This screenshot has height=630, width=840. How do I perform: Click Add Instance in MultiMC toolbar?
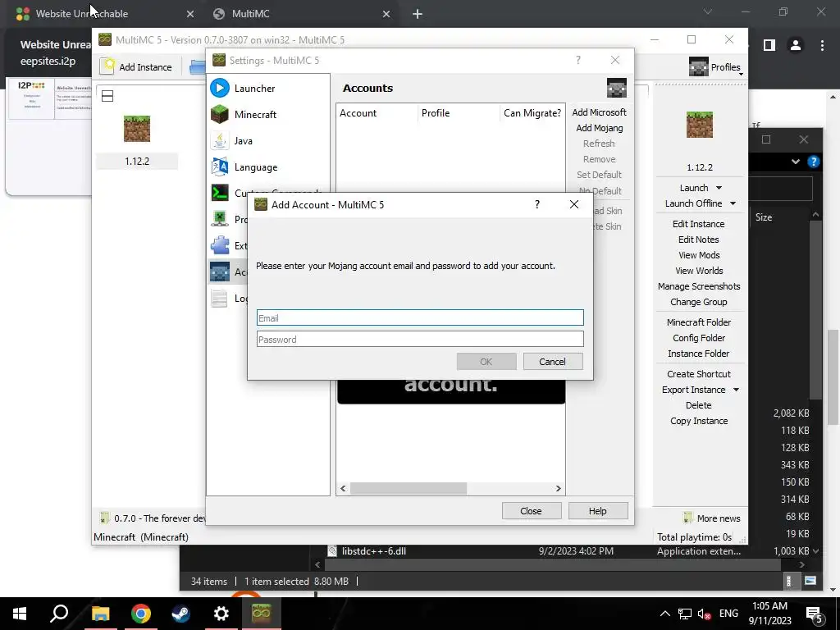pyautogui.click(x=137, y=67)
